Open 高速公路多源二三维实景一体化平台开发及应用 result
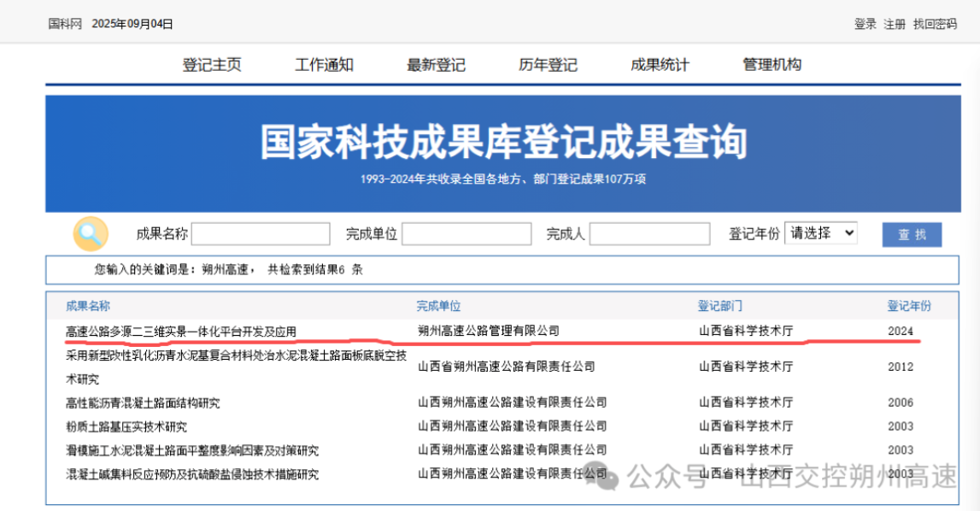Screen dimensions: 980x511 [x=181, y=332]
